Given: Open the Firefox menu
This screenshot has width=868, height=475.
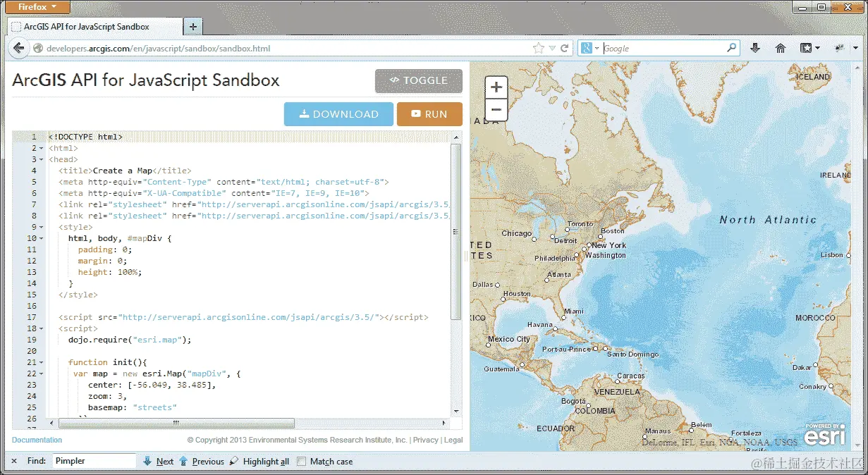Looking at the screenshot, I should point(37,6).
